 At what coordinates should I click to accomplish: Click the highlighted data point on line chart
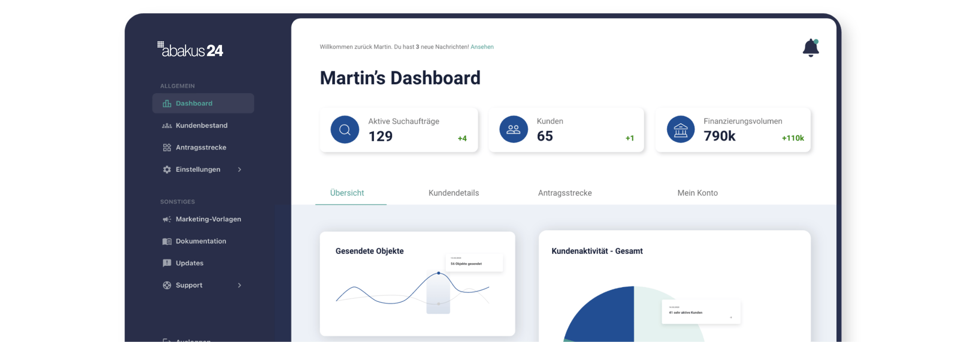pos(439,273)
